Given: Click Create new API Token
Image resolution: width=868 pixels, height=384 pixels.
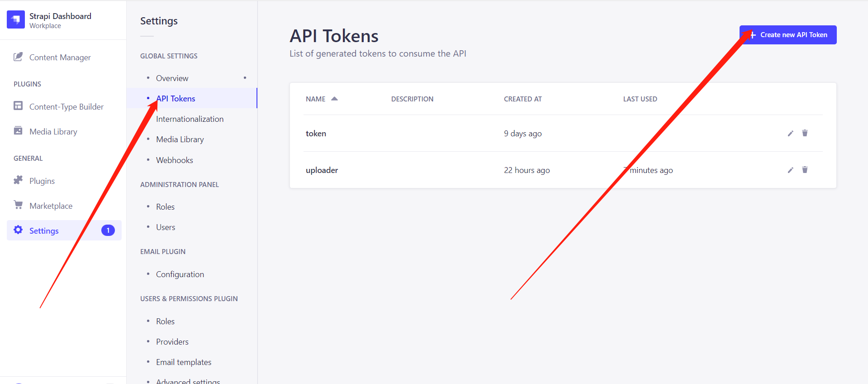Looking at the screenshot, I should [787, 35].
